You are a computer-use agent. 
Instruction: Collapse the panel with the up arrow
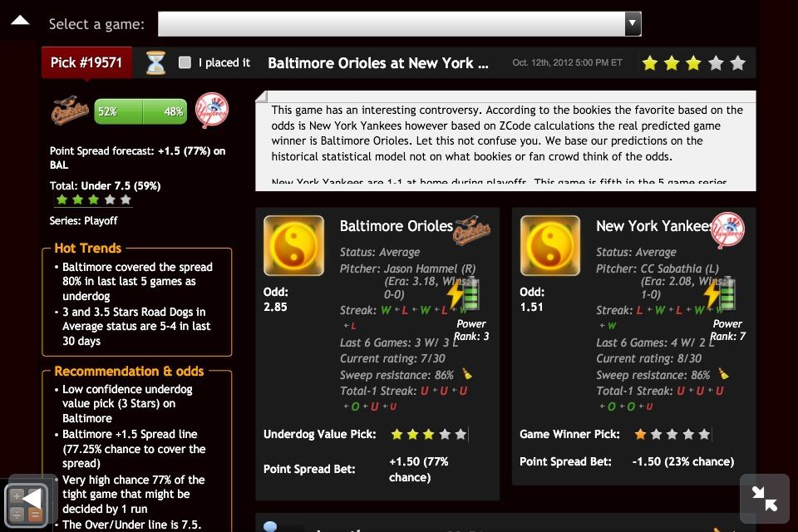[x=20, y=20]
